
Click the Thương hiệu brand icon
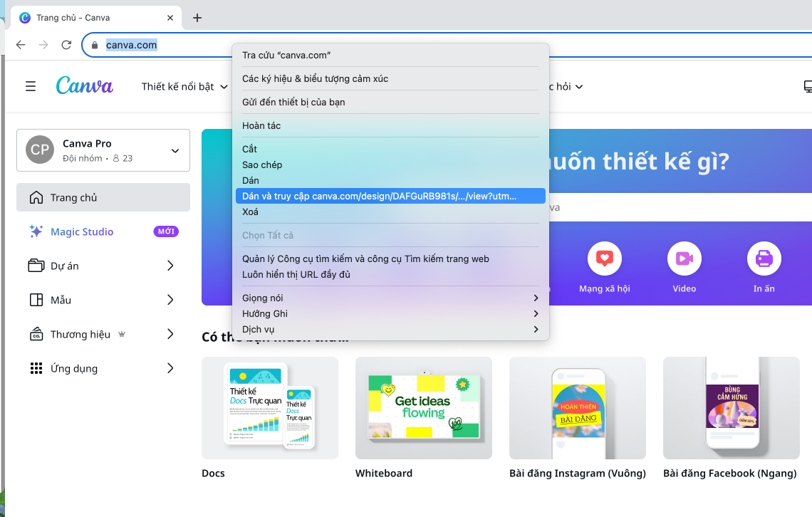36,334
